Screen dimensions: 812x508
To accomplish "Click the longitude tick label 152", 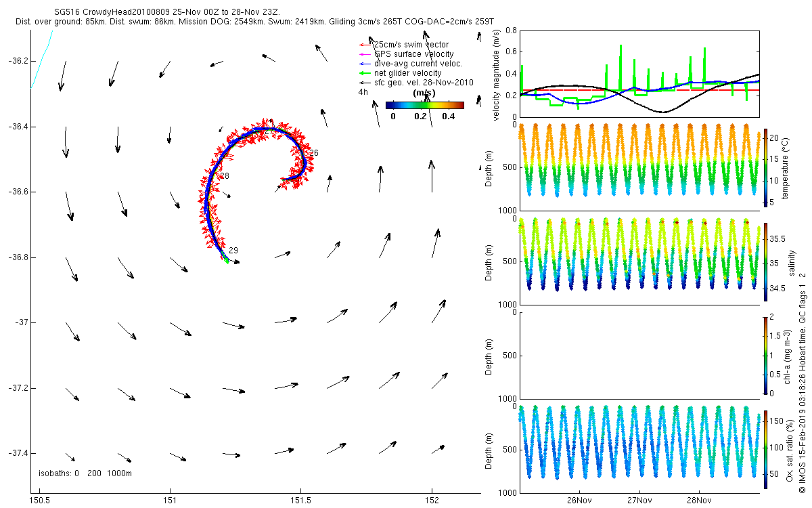I will (x=432, y=501).
